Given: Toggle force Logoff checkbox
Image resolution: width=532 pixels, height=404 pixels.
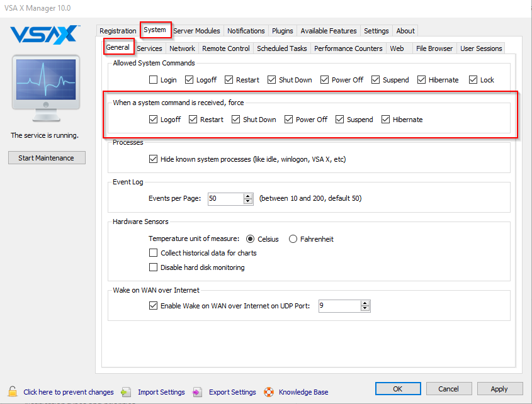Looking at the screenshot, I should click(154, 120).
